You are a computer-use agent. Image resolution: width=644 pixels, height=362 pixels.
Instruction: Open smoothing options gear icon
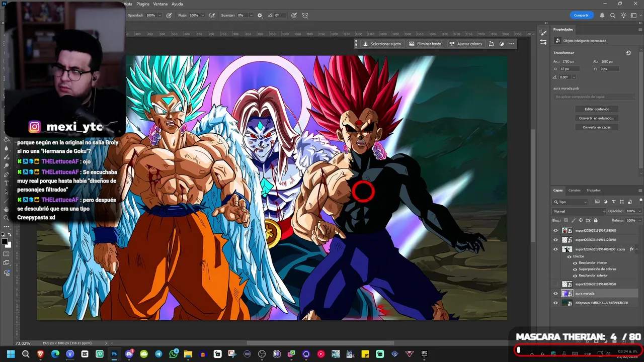(260, 15)
